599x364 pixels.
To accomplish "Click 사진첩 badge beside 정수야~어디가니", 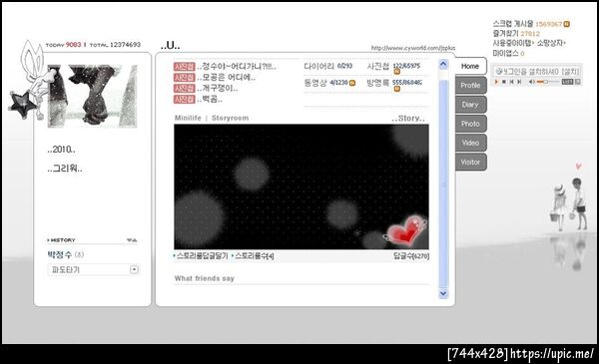I will (185, 67).
